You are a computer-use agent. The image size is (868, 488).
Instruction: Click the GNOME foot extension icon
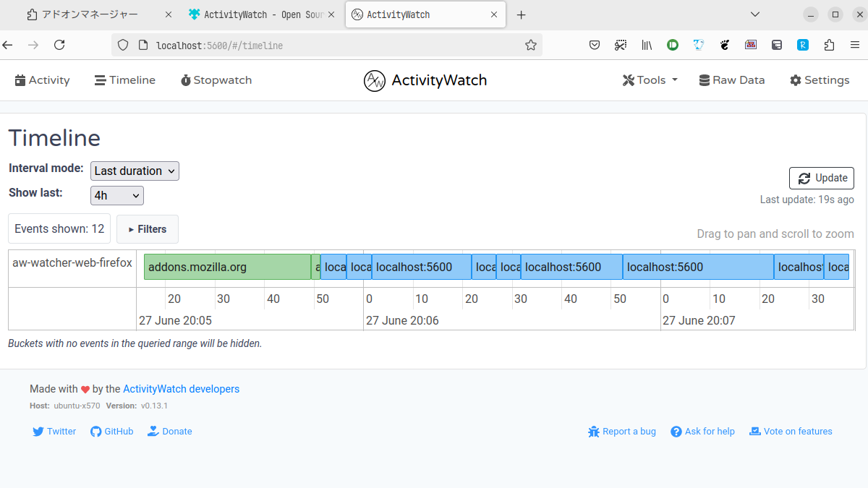tap(724, 45)
